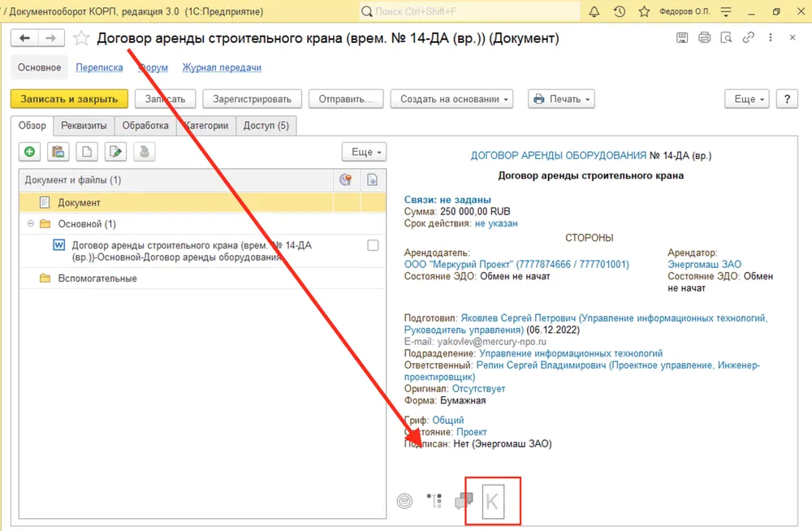Switch to Обработка tab
Viewport: 812px width, 531px height.
145,125
